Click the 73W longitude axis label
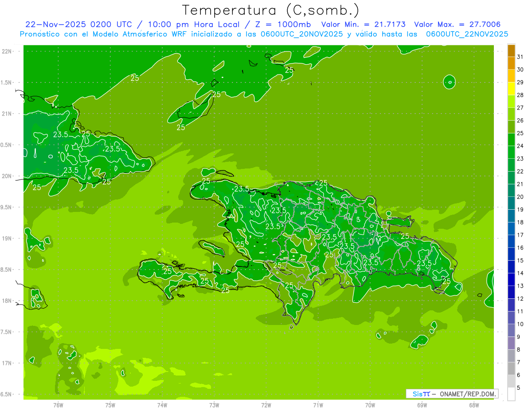 214,405
